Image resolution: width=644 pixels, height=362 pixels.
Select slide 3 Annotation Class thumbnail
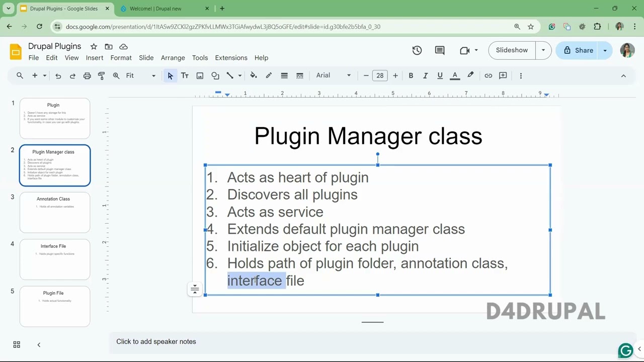(x=55, y=212)
